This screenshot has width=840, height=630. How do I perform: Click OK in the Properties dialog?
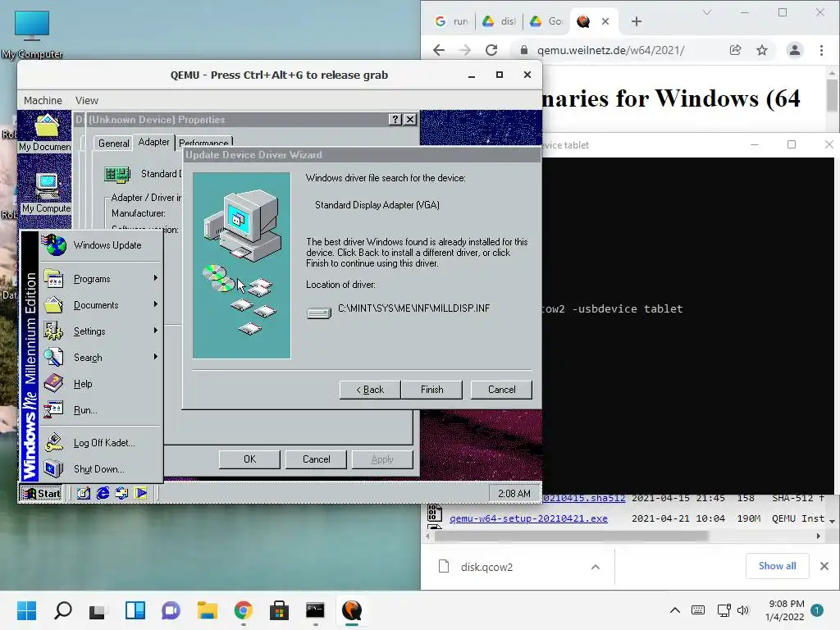coord(249,459)
